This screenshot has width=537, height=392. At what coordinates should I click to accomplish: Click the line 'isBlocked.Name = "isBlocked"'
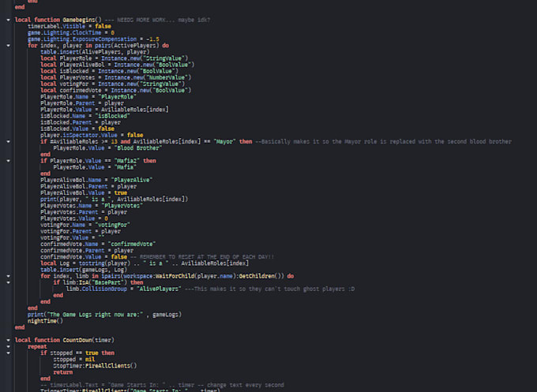coord(85,116)
